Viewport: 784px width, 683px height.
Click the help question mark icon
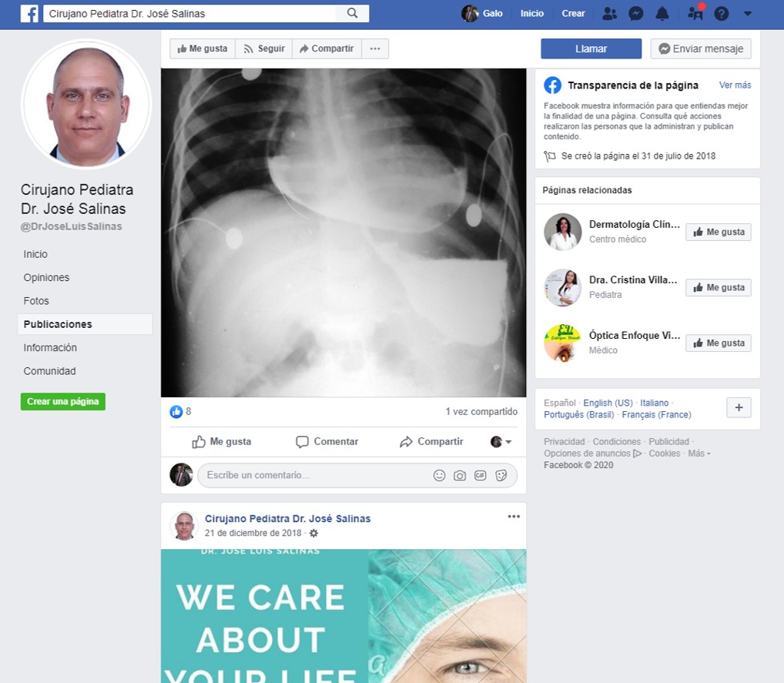[721, 13]
